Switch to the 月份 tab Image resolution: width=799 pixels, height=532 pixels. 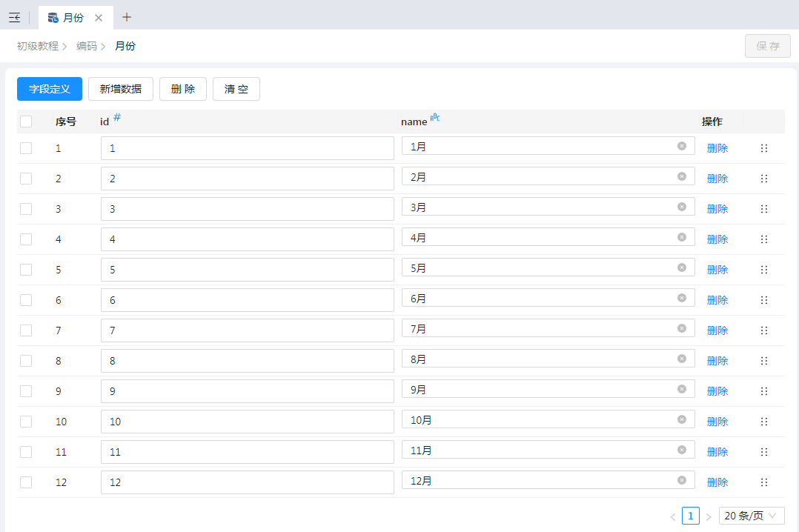73,17
